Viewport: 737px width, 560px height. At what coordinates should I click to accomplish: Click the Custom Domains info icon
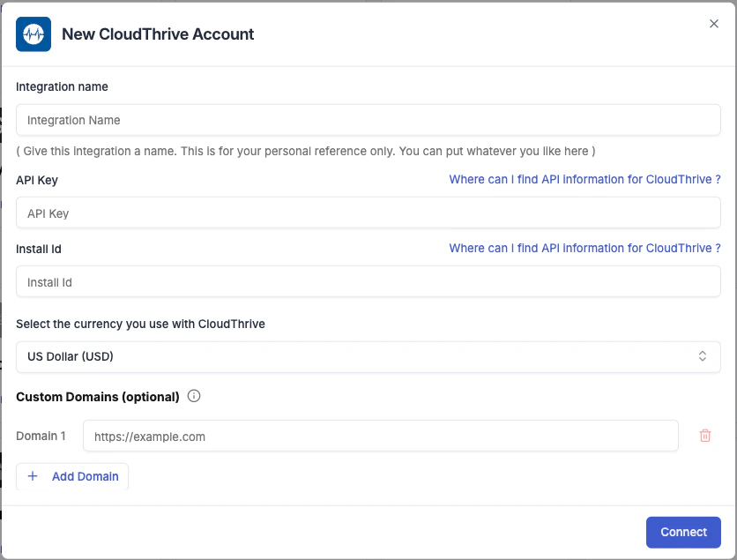[194, 396]
